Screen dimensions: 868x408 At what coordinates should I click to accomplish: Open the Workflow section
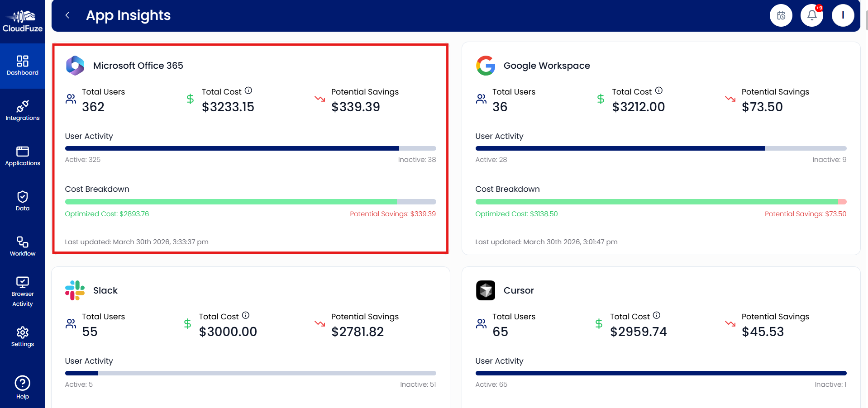coord(23,245)
